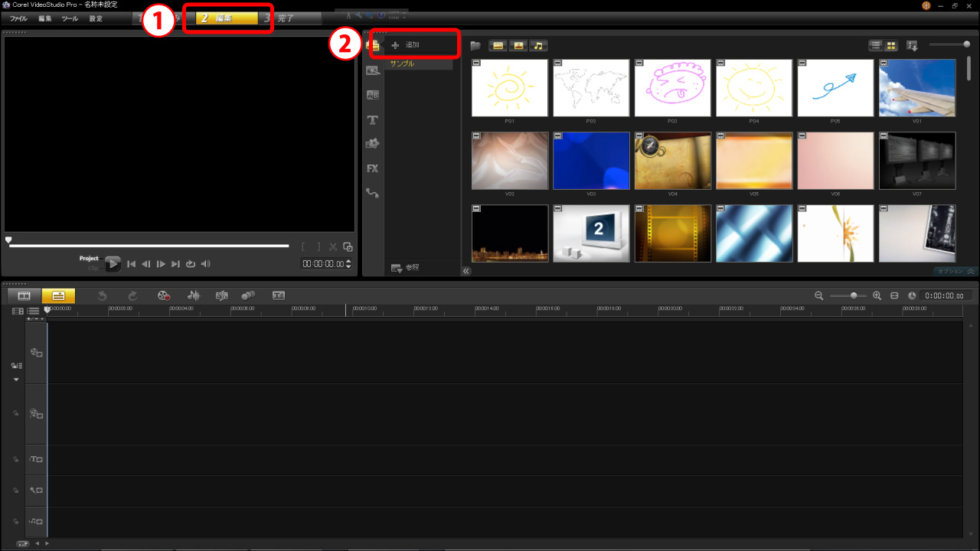Expand the Options panel

pos(956,271)
